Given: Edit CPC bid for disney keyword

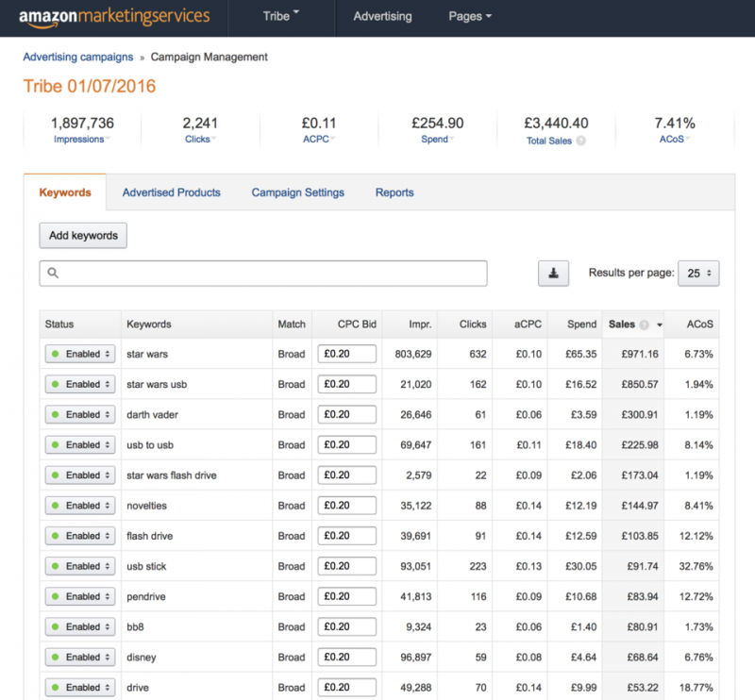Looking at the screenshot, I should 346,658.
